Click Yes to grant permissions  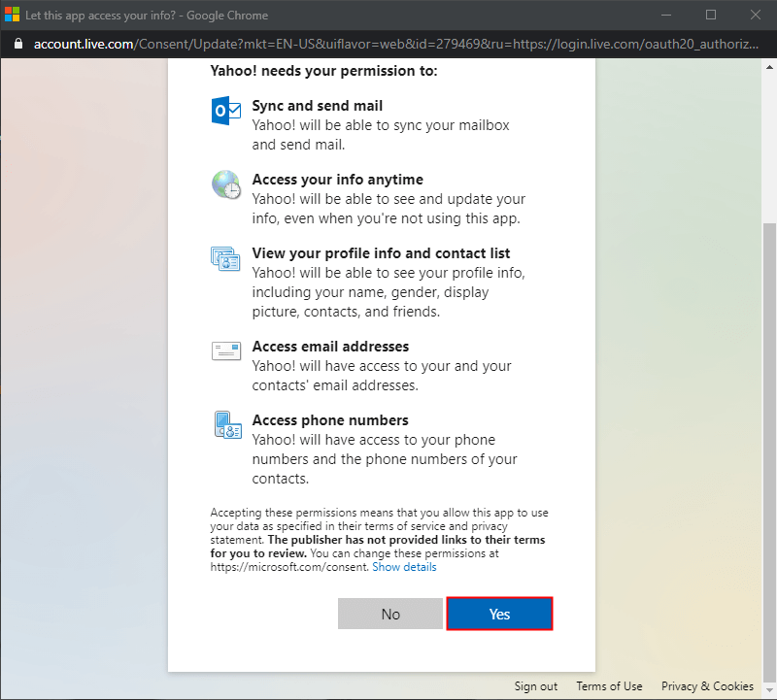(x=499, y=614)
